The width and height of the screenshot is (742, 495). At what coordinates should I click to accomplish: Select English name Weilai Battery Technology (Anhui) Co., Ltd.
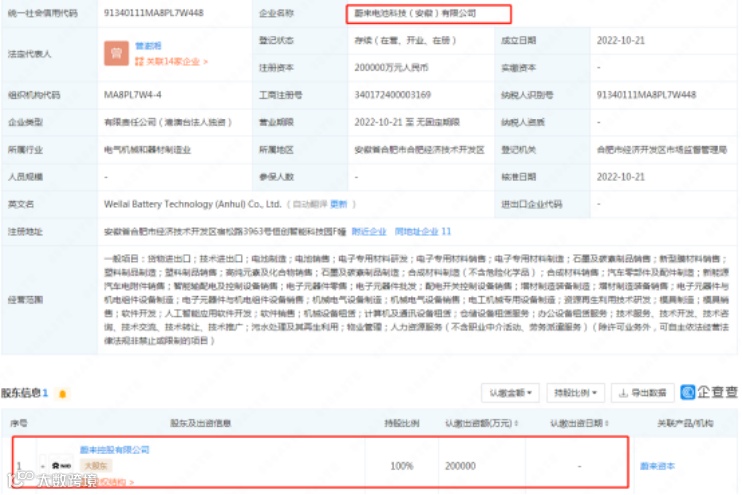pos(193,204)
